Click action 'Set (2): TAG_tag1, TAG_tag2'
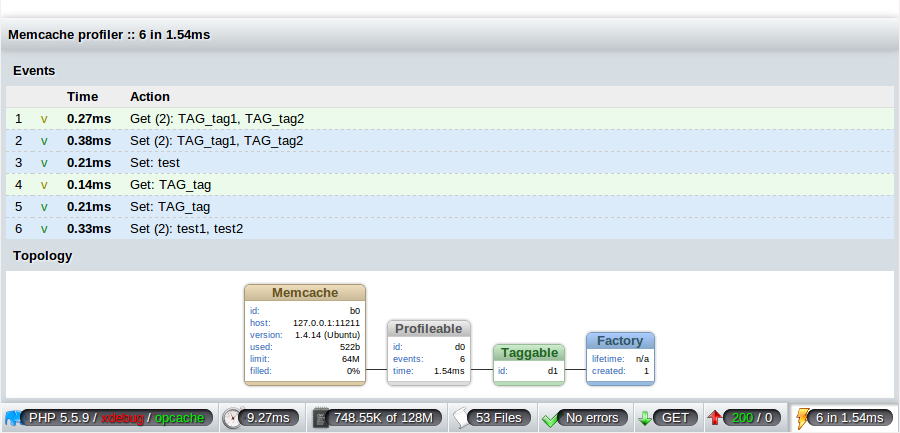Screen dimensions: 900x433 [216, 141]
